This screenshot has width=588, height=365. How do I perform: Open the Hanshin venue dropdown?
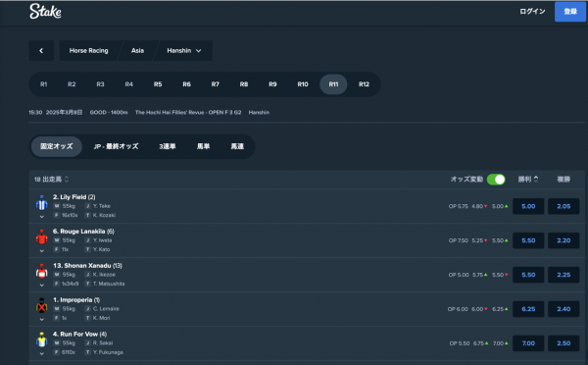coord(184,50)
